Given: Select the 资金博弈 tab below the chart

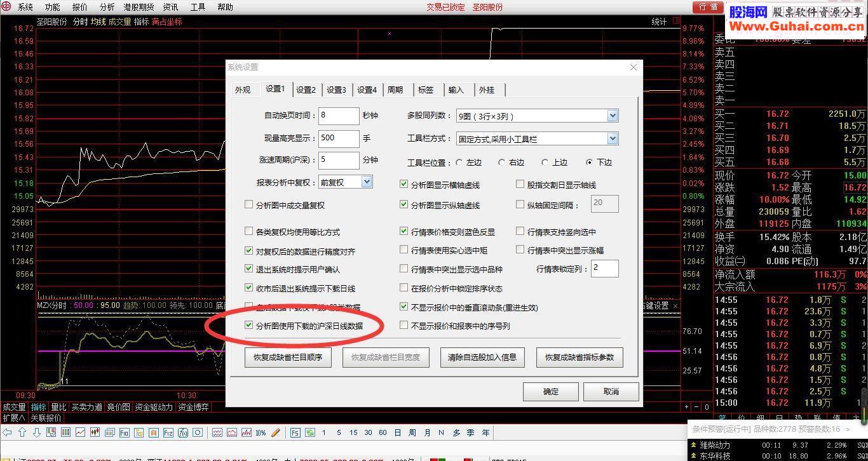Looking at the screenshot, I should coord(193,407).
